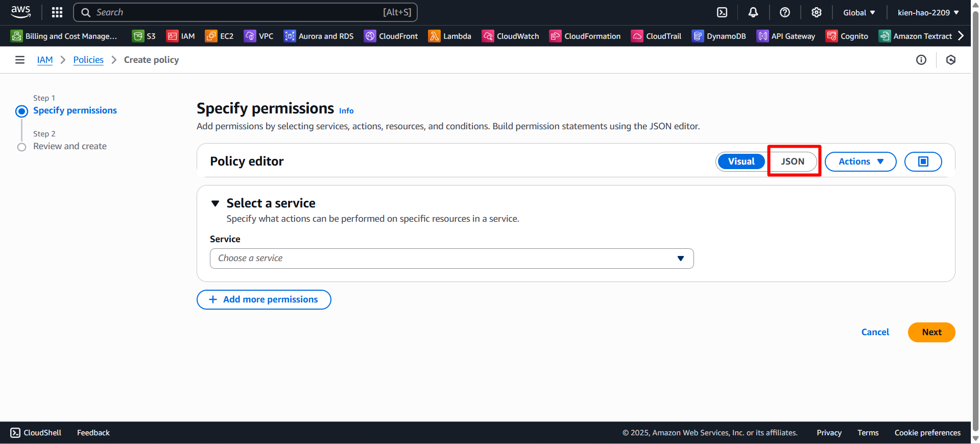The width and height of the screenshot is (980, 444).
Task: Open the Global region selector
Action: pyautogui.click(x=859, y=12)
